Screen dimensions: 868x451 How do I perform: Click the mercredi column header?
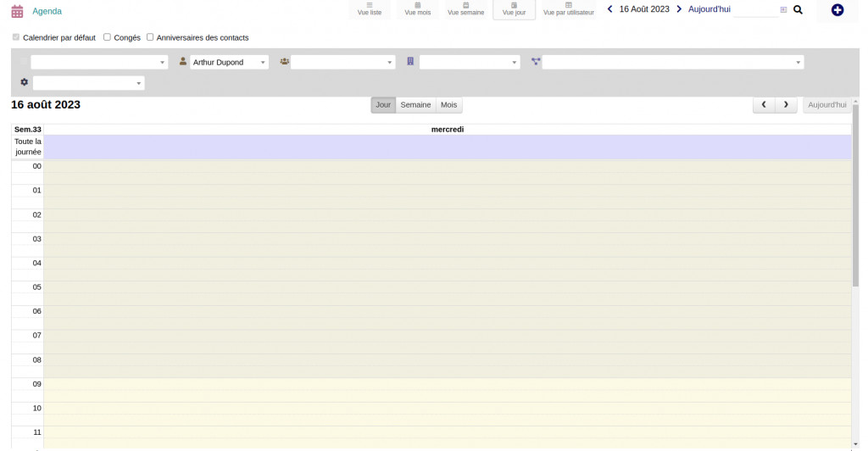448,130
